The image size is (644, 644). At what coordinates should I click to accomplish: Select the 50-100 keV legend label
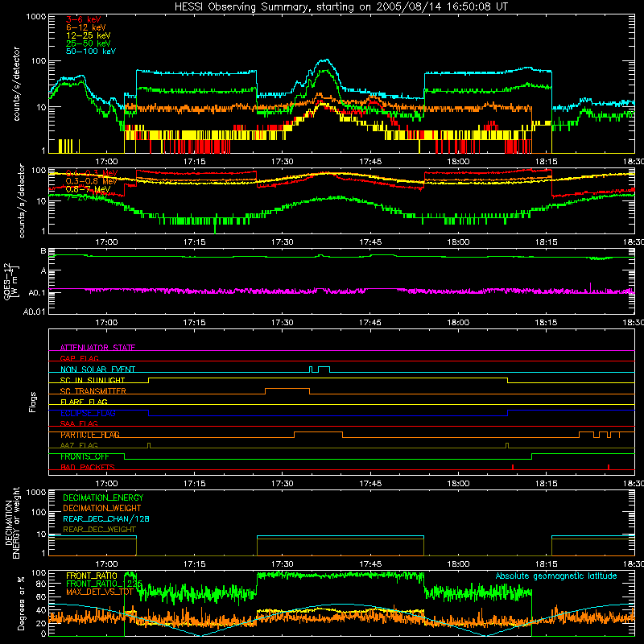(x=91, y=52)
